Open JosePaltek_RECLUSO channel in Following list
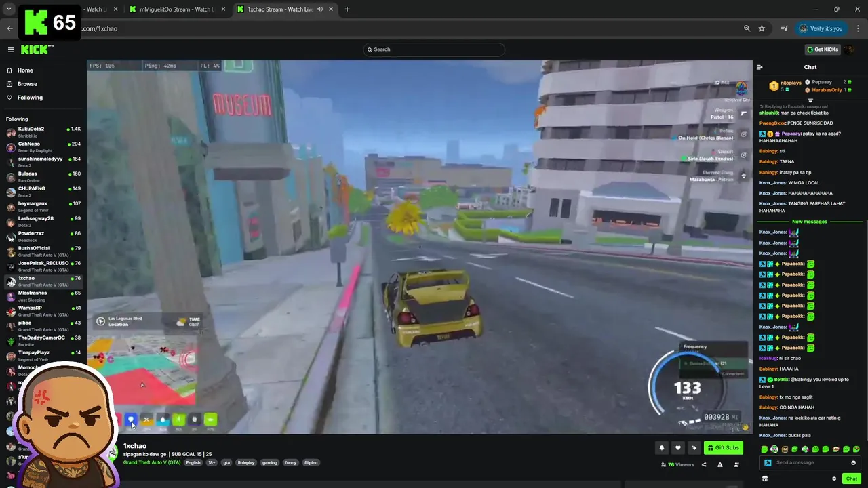Screen dimensions: 868x488 tap(42, 266)
